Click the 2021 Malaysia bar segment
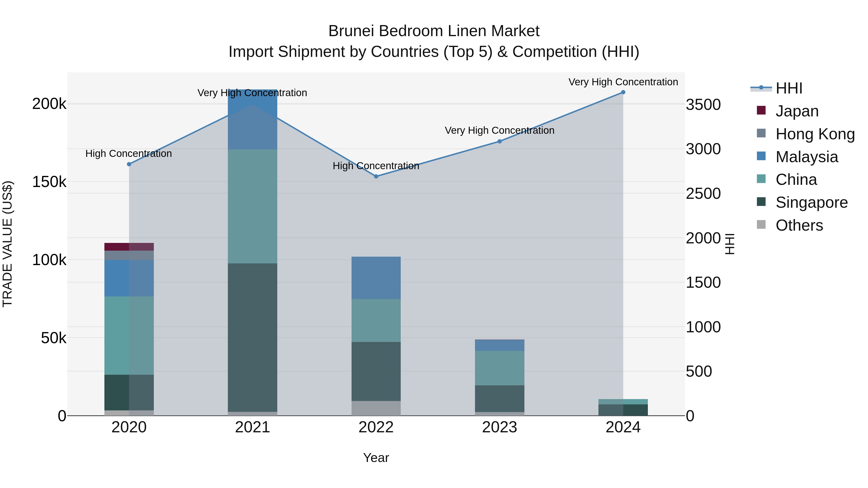 tap(253, 120)
